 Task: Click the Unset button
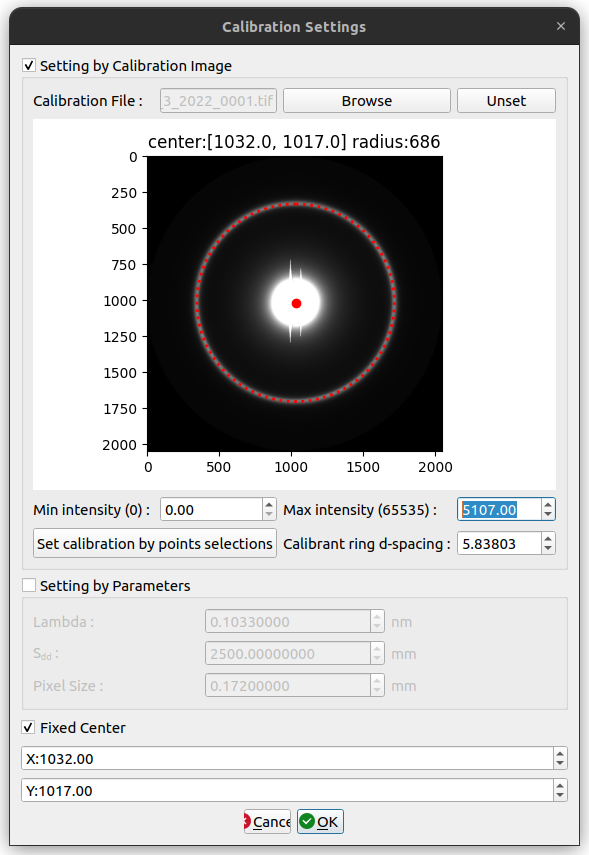click(506, 101)
